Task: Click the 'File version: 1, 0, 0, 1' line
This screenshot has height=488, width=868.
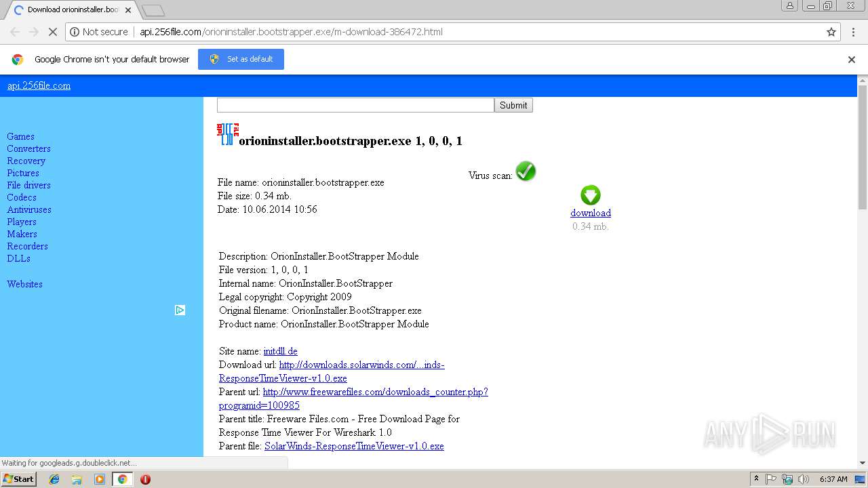Action: coord(264,270)
